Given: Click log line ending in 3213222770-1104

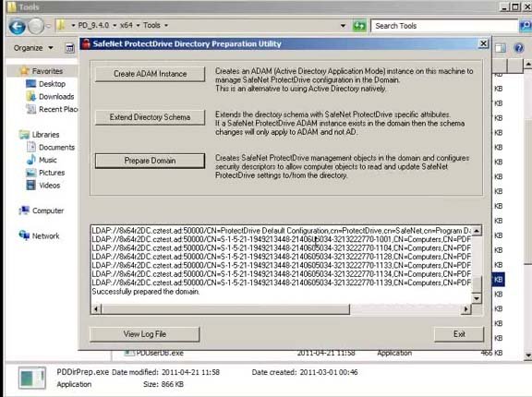Looking at the screenshot, I should [282, 248].
